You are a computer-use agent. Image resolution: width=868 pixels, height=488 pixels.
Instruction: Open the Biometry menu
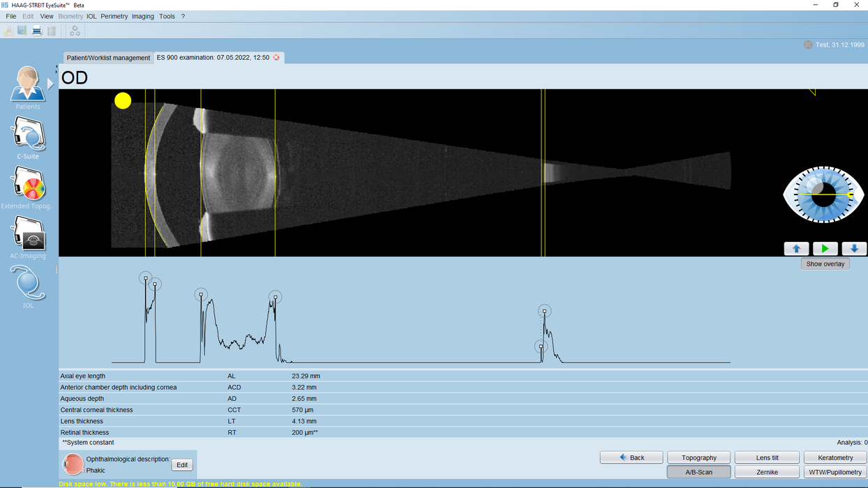[70, 16]
